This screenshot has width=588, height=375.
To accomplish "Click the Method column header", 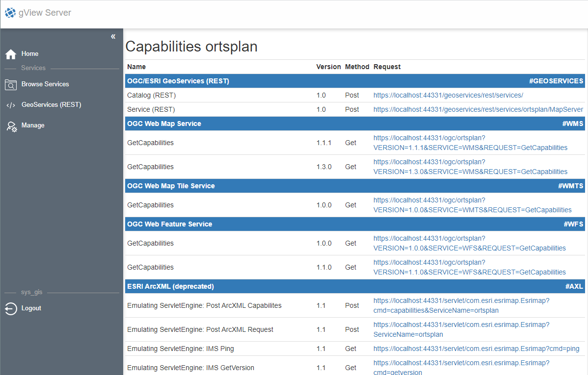I will (x=357, y=67).
